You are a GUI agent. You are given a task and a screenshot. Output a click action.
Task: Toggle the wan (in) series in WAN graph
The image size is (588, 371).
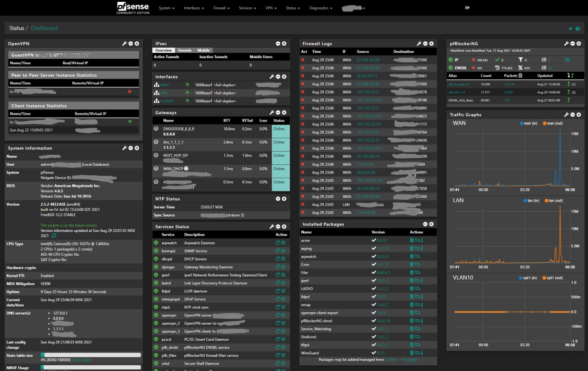(x=530, y=124)
